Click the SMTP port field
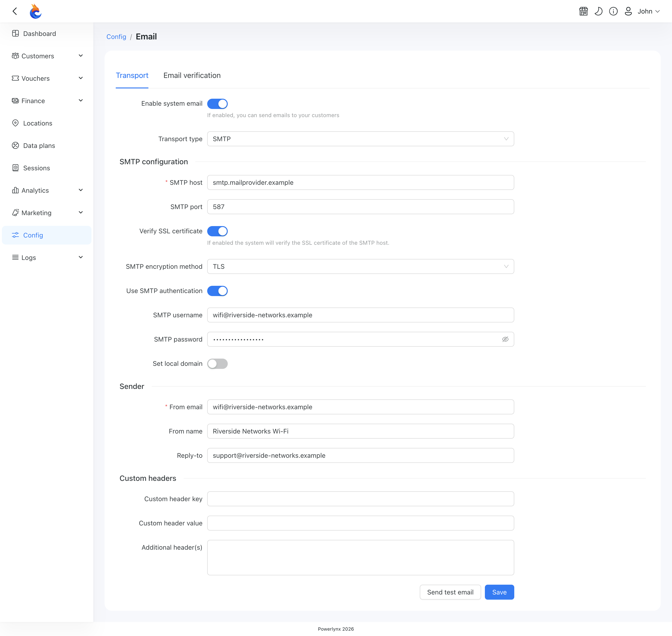672x636 pixels. point(360,207)
